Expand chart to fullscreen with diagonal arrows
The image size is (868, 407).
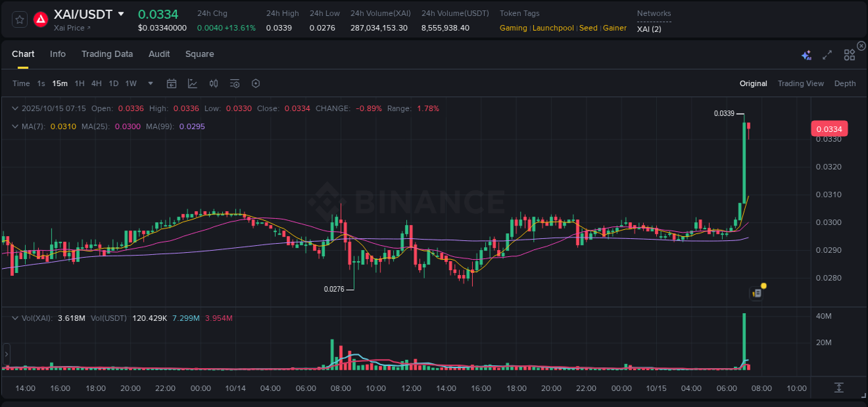click(826, 53)
